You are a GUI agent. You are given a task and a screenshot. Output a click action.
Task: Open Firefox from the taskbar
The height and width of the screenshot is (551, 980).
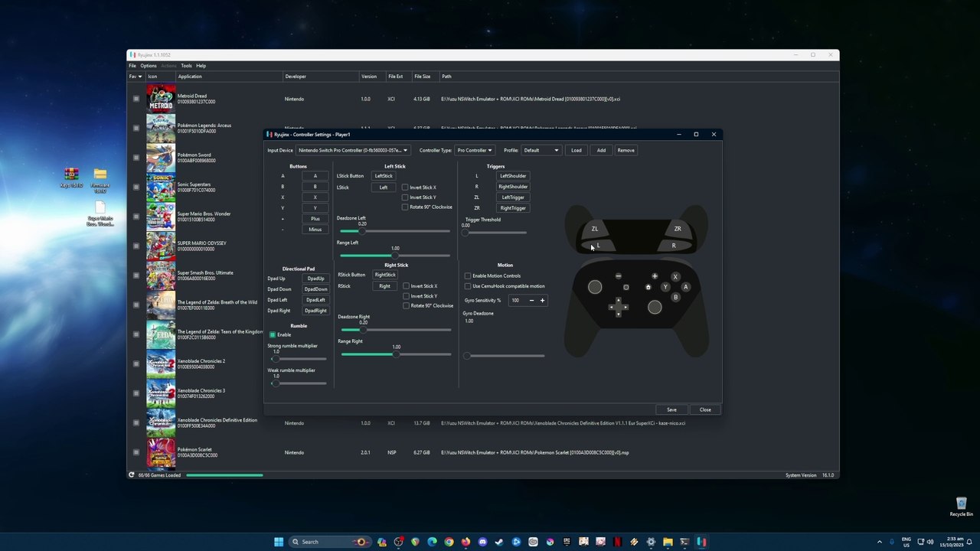pos(465,542)
